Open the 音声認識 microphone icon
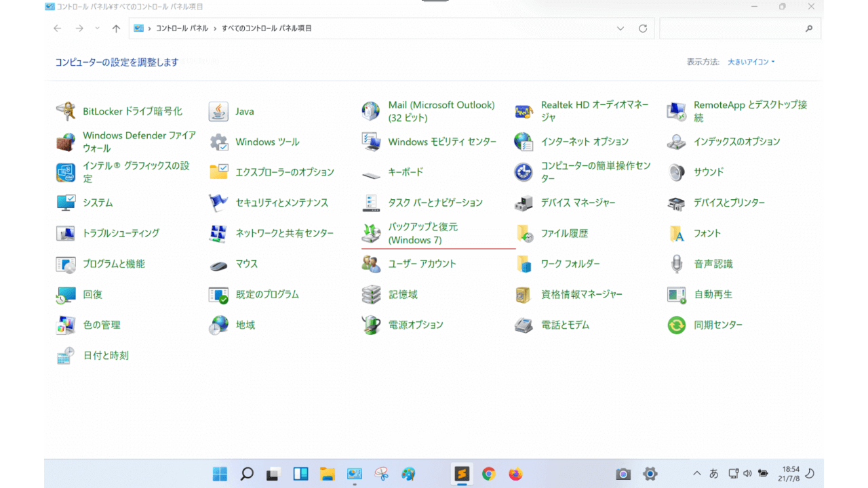 pyautogui.click(x=677, y=264)
